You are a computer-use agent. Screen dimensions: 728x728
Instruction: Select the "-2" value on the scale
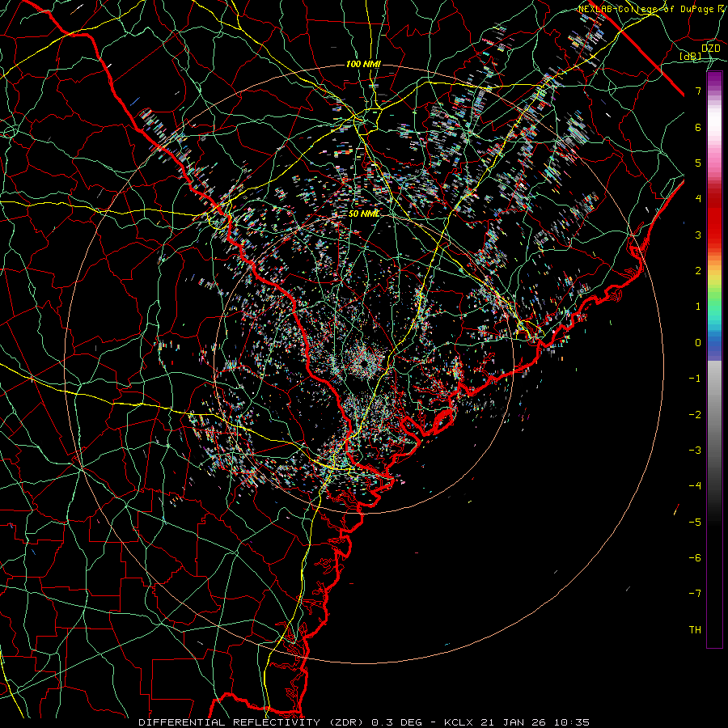pyautogui.click(x=695, y=415)
